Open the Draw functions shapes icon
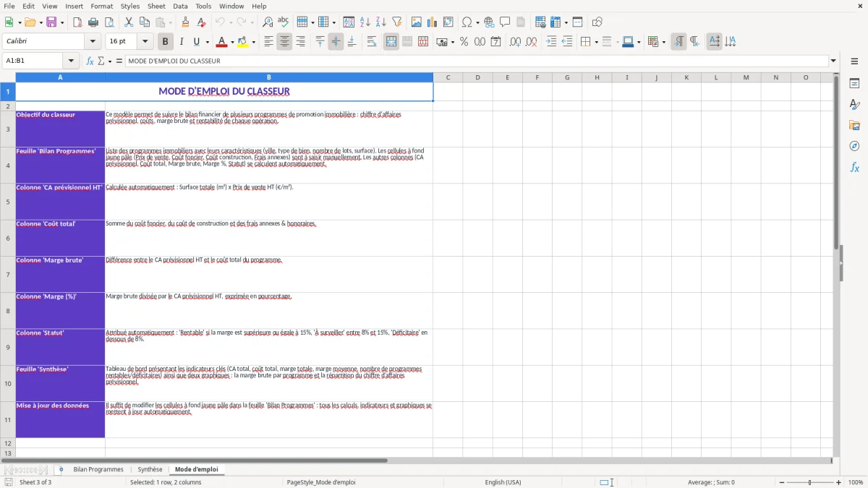This screenshot has height=488, width=868. [597, 22]
